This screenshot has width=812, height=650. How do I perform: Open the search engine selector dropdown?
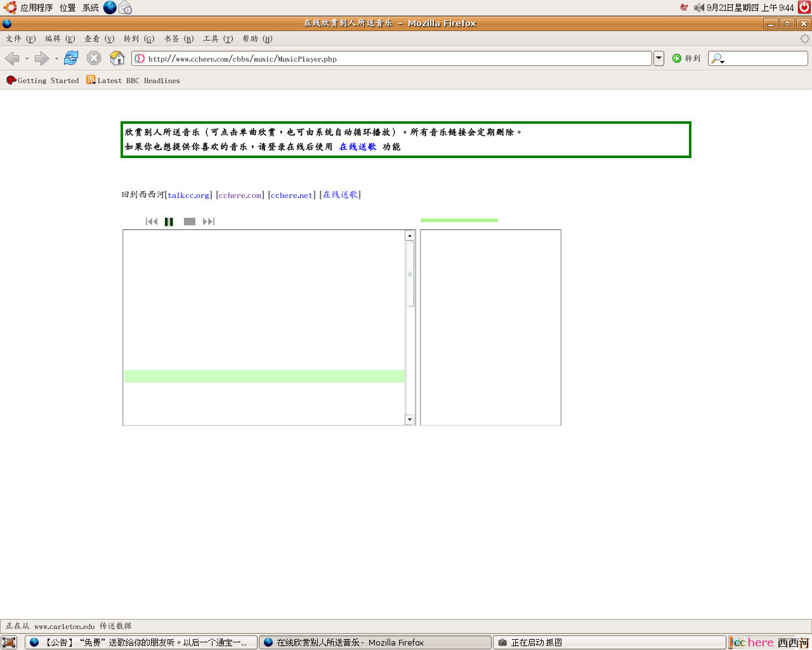[717, 58]
